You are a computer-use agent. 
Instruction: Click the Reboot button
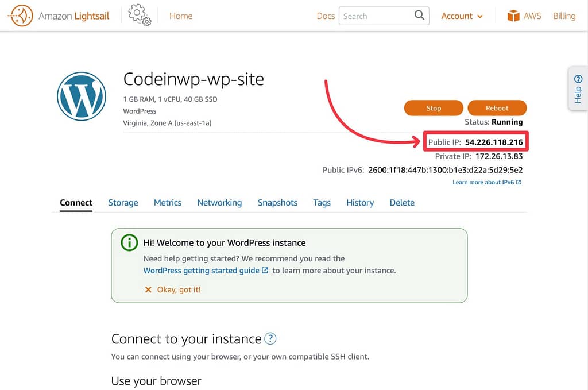[x=497, y=108]
